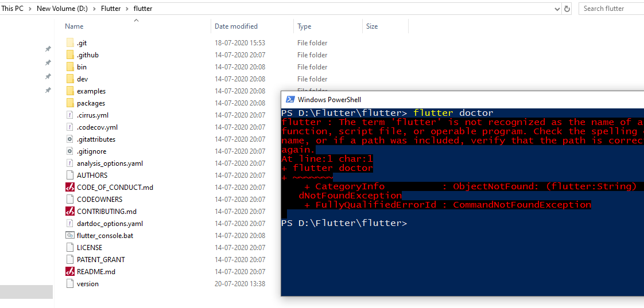Screen dimensions: 644x308
Task: Click the flutter_console.bat file icon
Action: pos(70,236)
